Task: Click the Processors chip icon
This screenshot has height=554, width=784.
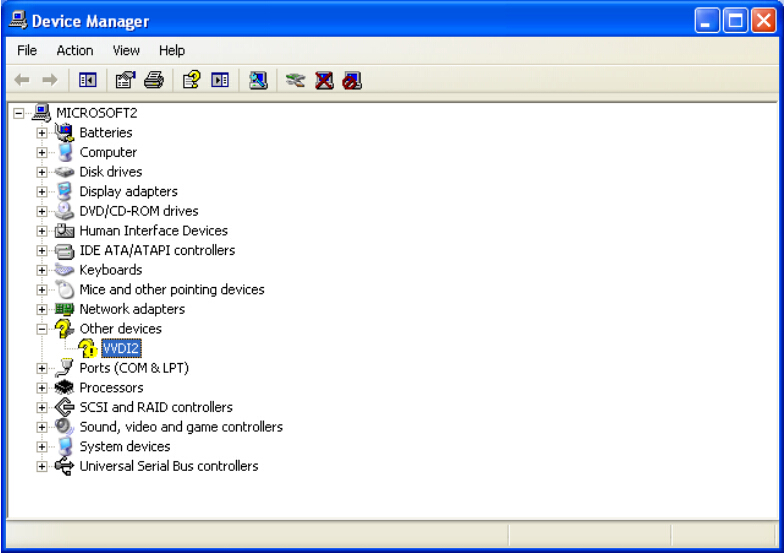Action: [x=64, y=388]
